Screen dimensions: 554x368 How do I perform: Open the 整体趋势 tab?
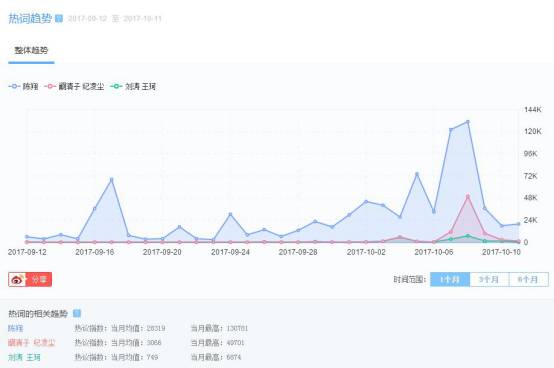[31, 50]
